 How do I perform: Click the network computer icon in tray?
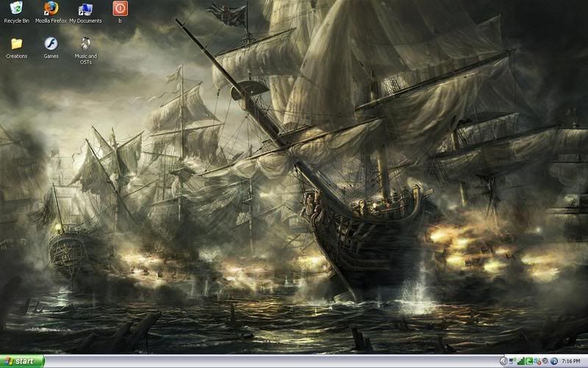point(512,361)
